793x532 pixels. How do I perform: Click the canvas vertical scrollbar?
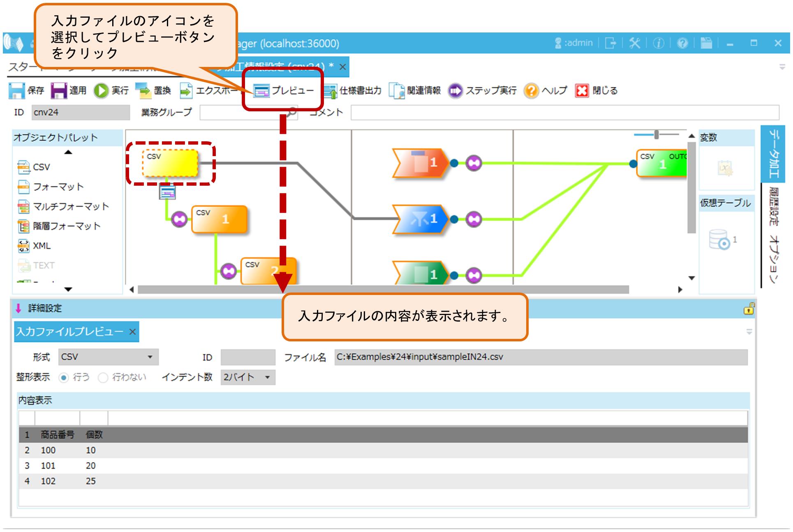coord(691,188)
